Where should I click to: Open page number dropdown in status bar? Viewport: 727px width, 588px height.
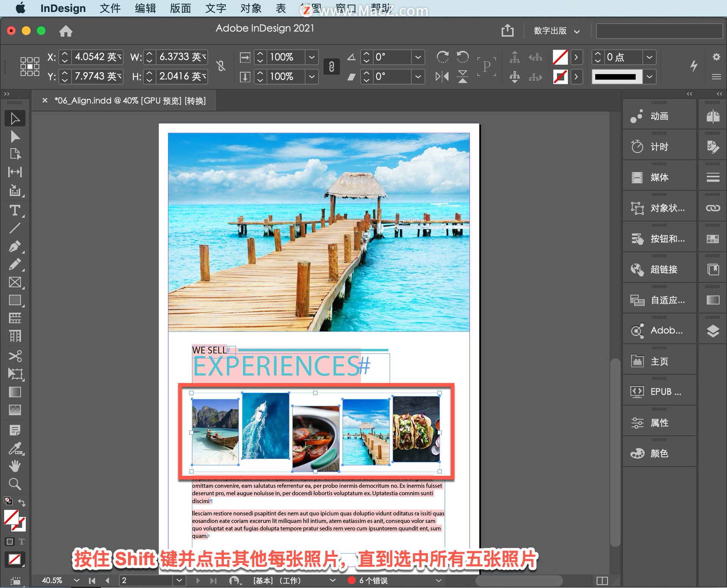179,580
